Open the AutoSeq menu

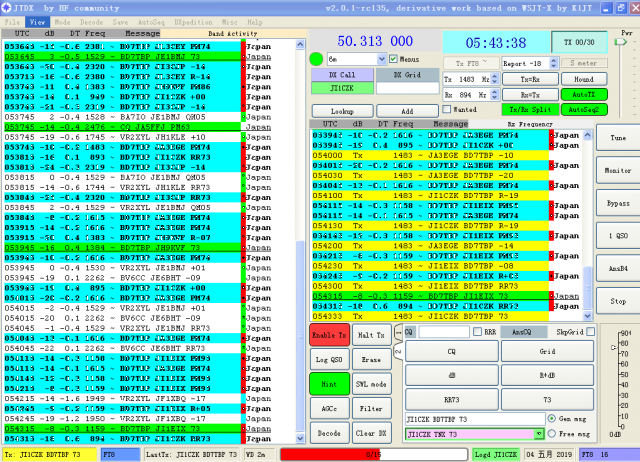[151, 22]
